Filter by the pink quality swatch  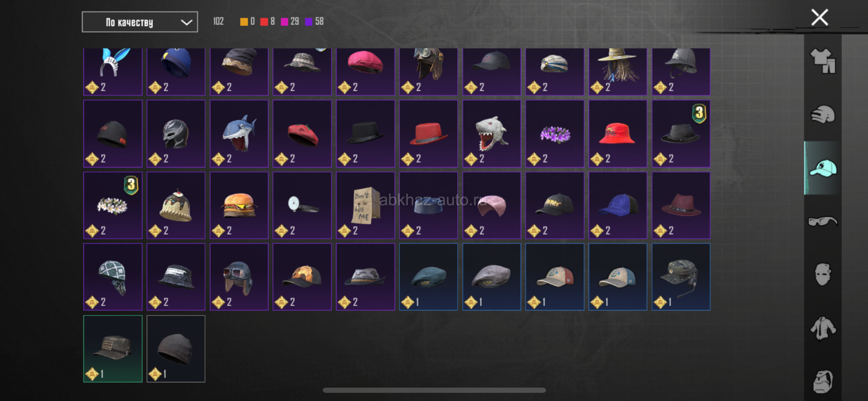[285, 22]
